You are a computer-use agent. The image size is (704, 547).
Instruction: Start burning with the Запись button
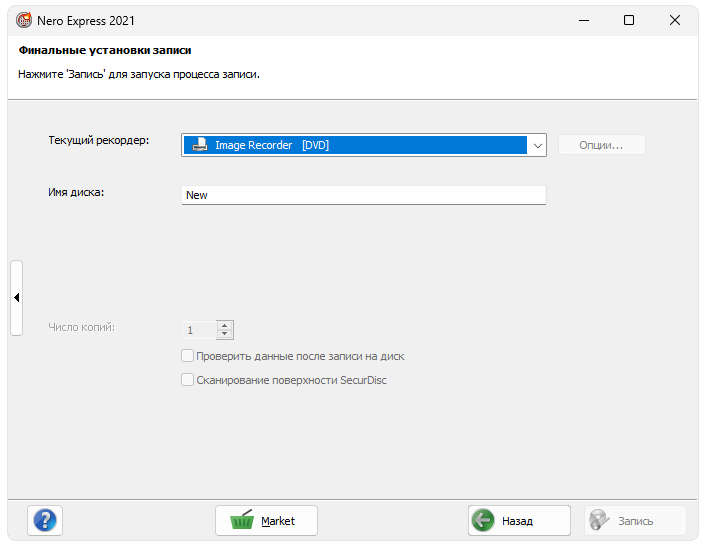coord(635,521)
